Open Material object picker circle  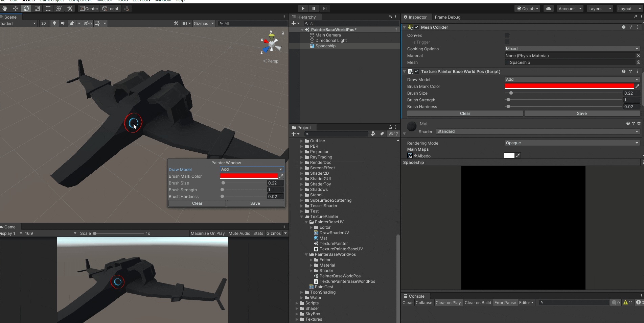coord(639,55)
